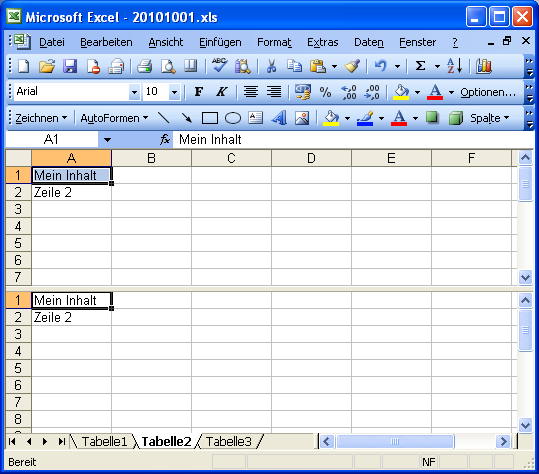Open the Datei menu
539x474 pixels.
click(x=52, y=42)
